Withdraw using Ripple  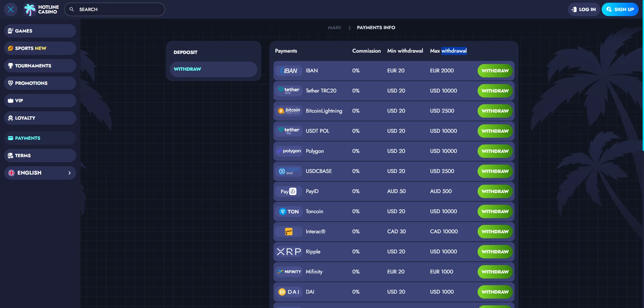tap(495, 252)
